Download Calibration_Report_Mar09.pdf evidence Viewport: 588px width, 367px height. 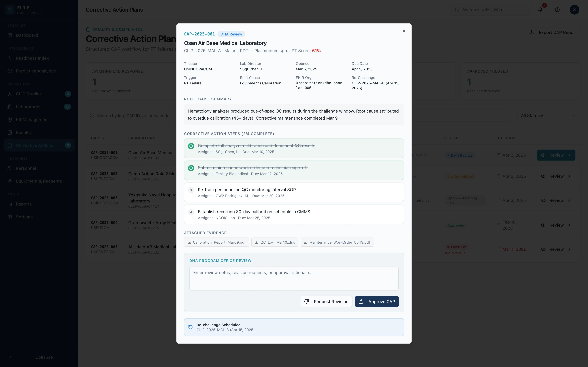coord(216,242)
